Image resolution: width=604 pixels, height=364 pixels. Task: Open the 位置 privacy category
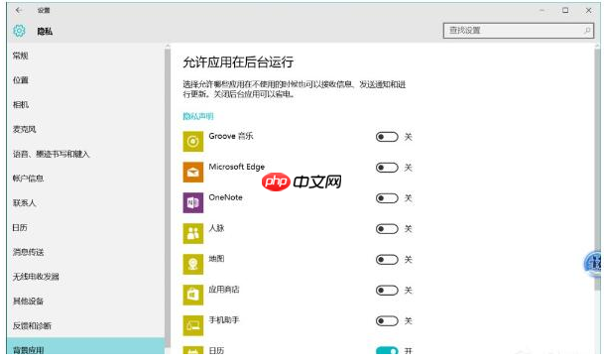pos(21,80)
